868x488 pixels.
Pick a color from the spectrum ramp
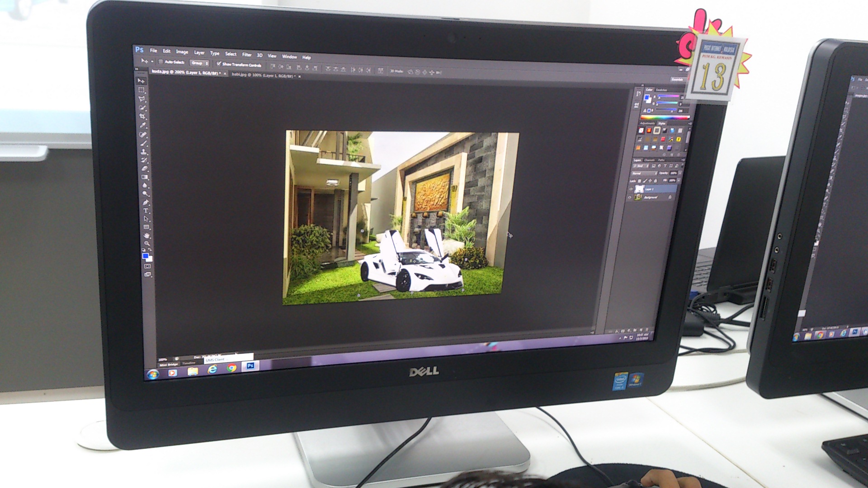tap(665, 118)
